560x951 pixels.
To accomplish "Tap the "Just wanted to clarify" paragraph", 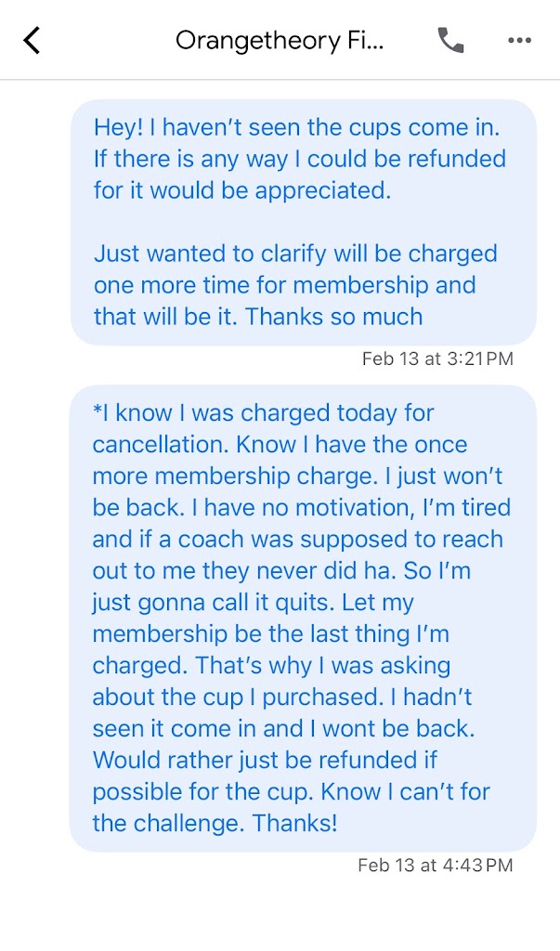I will [x=295, y=284].
